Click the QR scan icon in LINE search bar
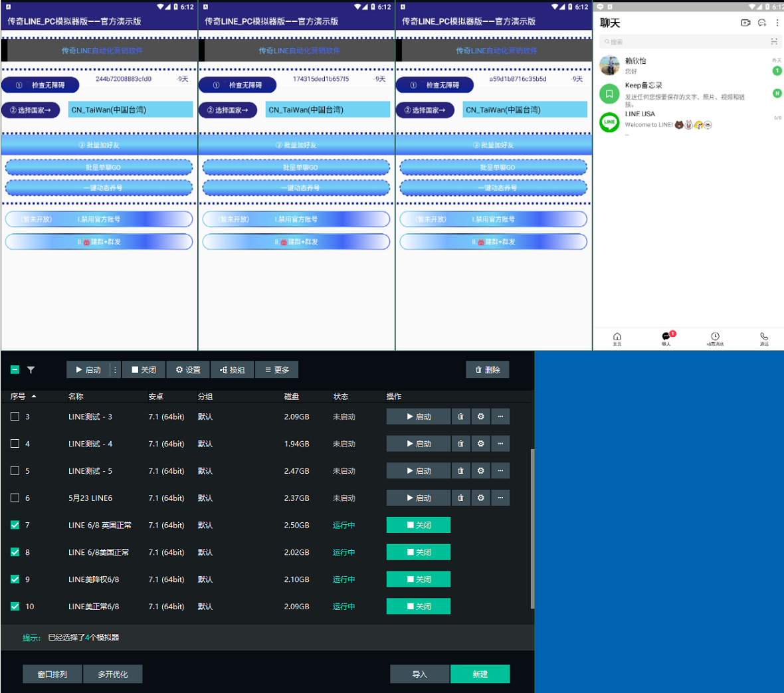The image size is (784, 693). tap(774, 41)
